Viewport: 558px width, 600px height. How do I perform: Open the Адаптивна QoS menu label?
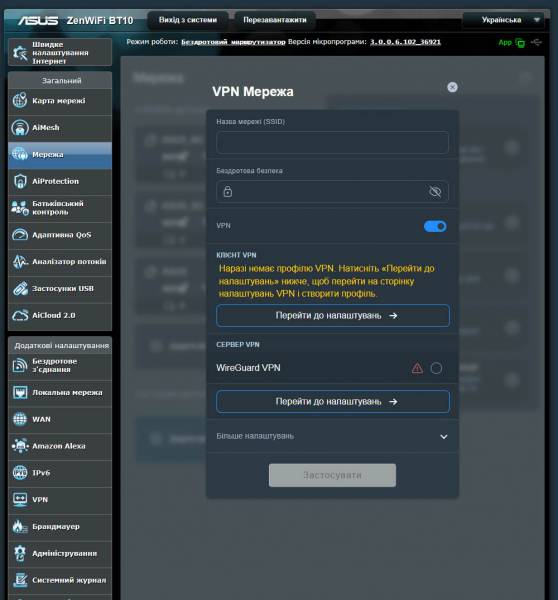pyautogui.click(x=62, y=235)
